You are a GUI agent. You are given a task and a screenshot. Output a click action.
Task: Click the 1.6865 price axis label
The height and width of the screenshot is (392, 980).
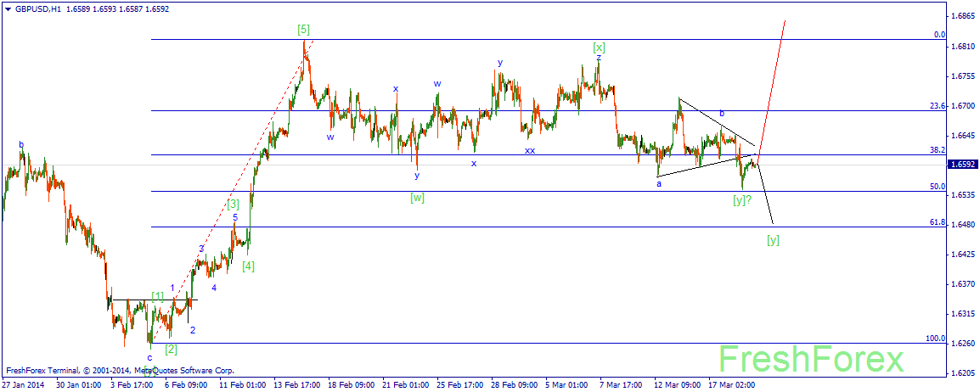(962, 17)
